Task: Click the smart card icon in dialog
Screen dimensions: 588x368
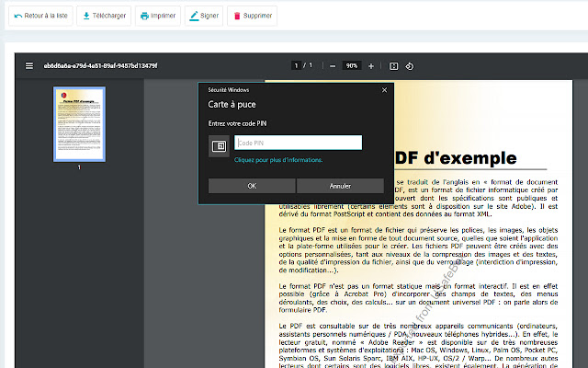Action: click(x=219, y=146)
